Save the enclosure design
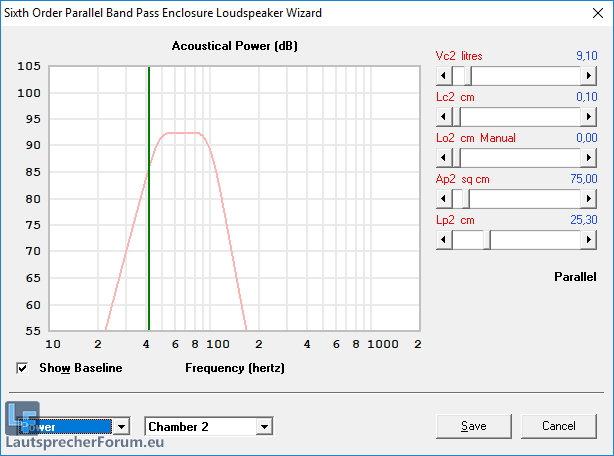Image resolution: width=614 pixels, height=456 pixels. [x=474, y=426]
